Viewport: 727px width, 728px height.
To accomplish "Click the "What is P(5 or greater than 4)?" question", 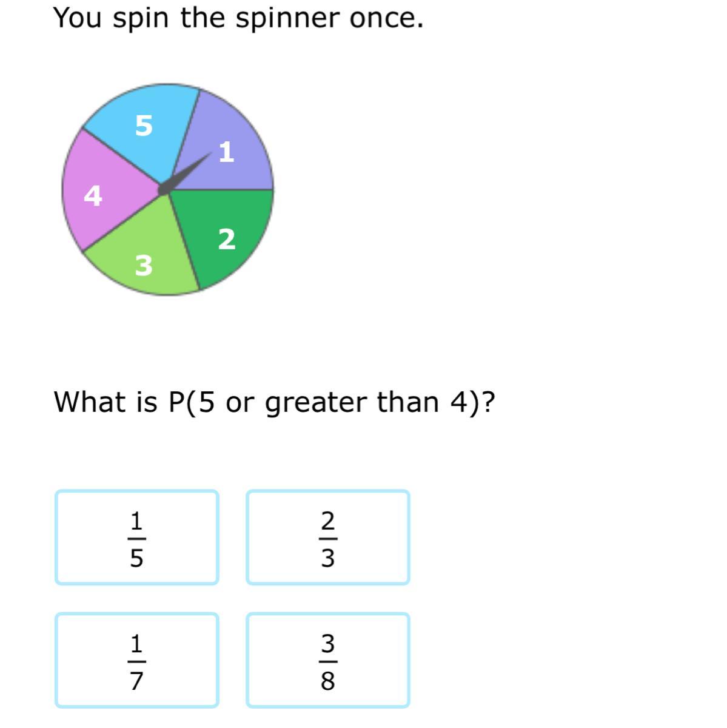I will [275, 402].
